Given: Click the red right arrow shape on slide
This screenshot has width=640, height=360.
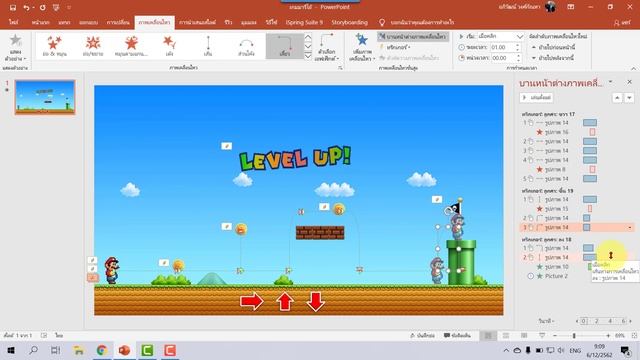Looking at the screenshot, I should (251, 301).
